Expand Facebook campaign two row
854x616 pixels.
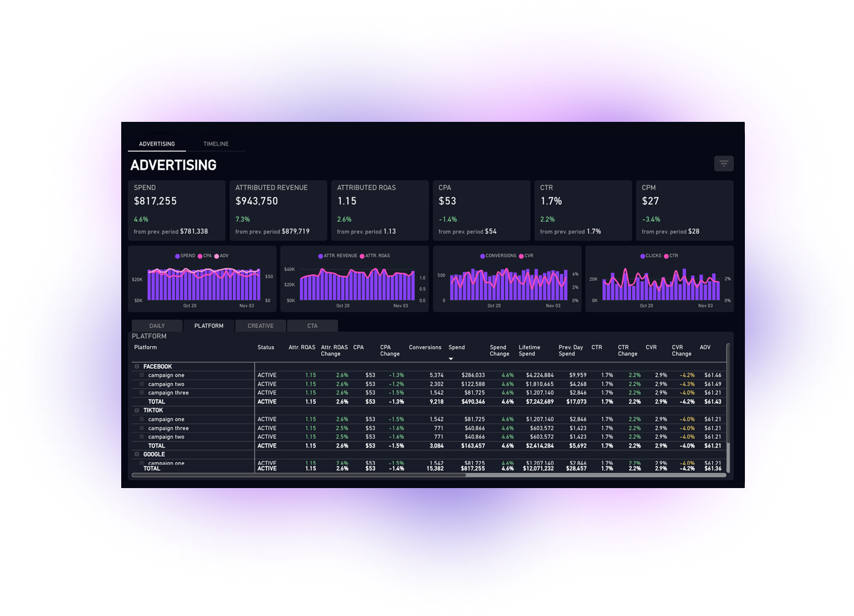point(142,384)
